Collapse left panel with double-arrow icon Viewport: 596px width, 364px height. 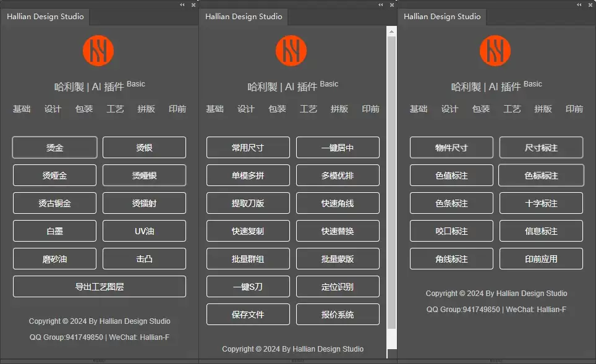click(182, 5)
